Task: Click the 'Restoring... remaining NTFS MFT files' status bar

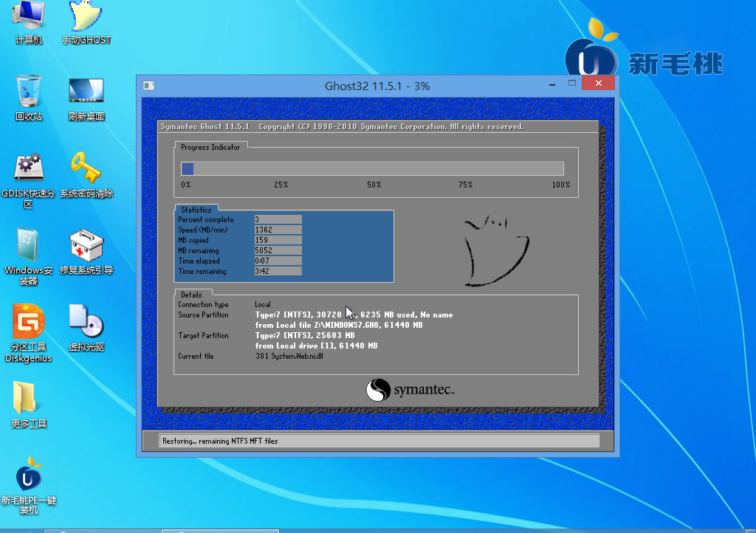Action: pyautogui.click(x=379, y=441)
